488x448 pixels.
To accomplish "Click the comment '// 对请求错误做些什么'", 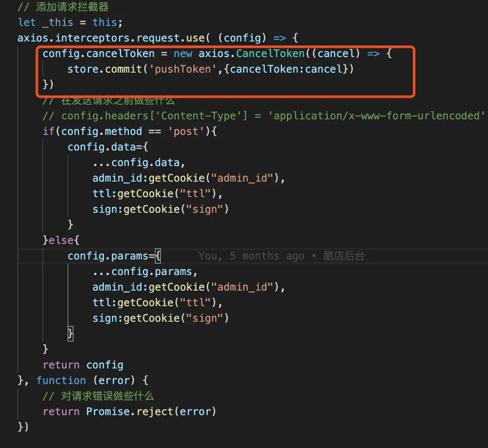I will [x=98, y=396].
